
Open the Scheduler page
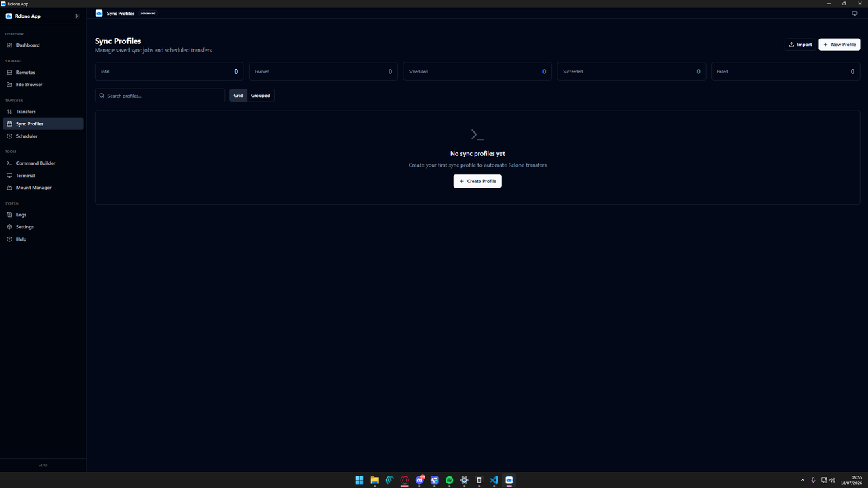[x=43, y=136]
